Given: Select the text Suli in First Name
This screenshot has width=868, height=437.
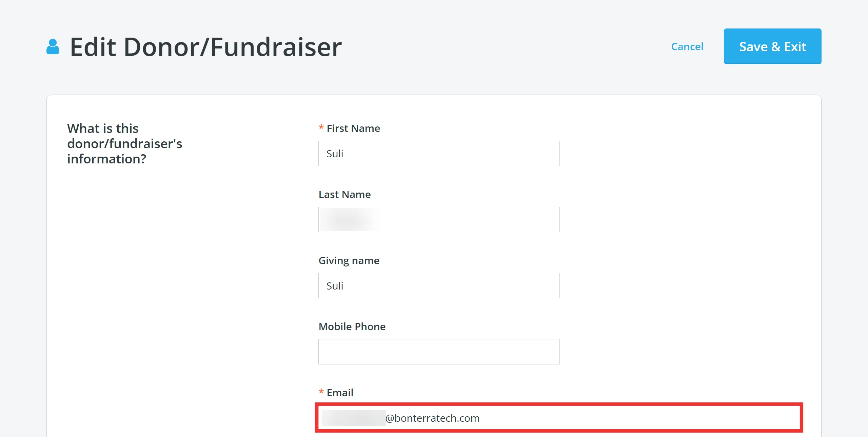Looking at the screenshot, I should pos(335,153).
